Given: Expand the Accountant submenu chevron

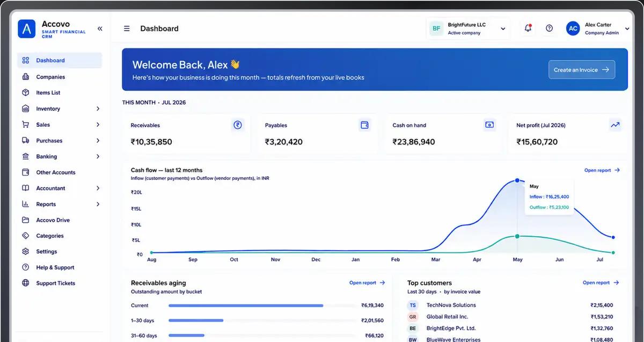Looking at the screenshot, I should [x=98, y=188].
